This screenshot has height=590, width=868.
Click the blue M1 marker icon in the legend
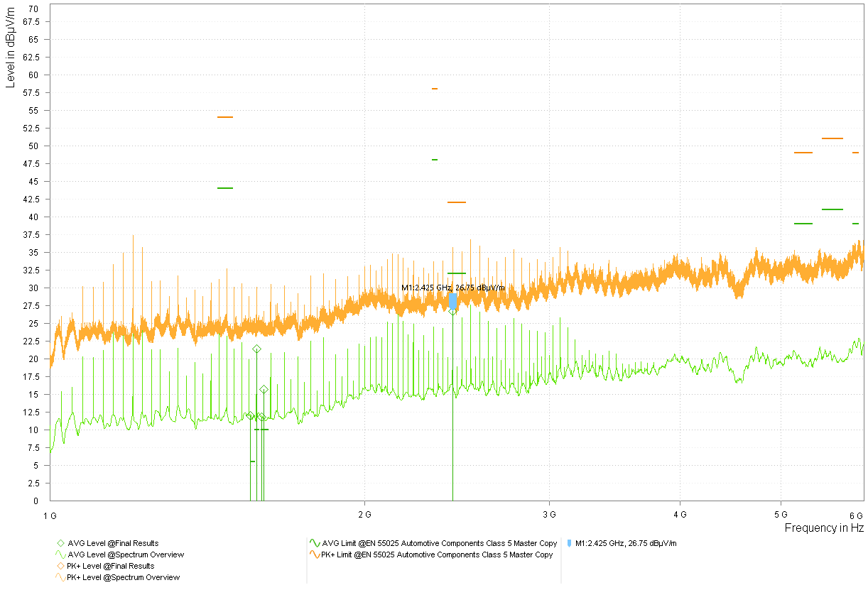coord(570,543)
